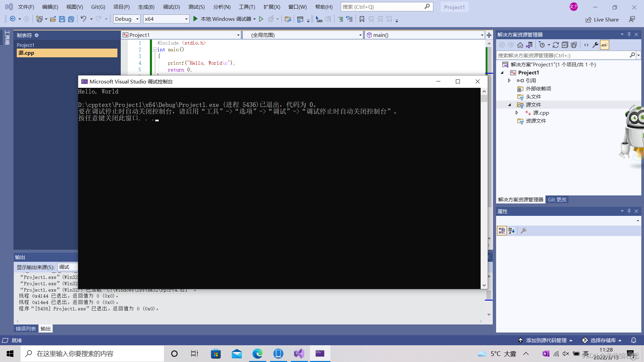Open the 调试(D) menu
Viewport: 644px width, 362px height.
[x=171, y=7]
